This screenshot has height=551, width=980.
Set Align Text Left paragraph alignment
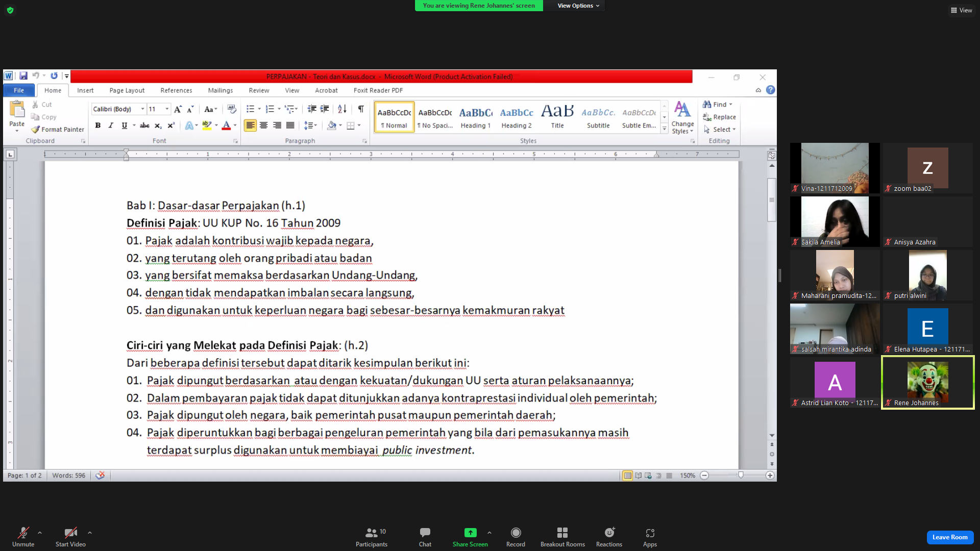250,126
